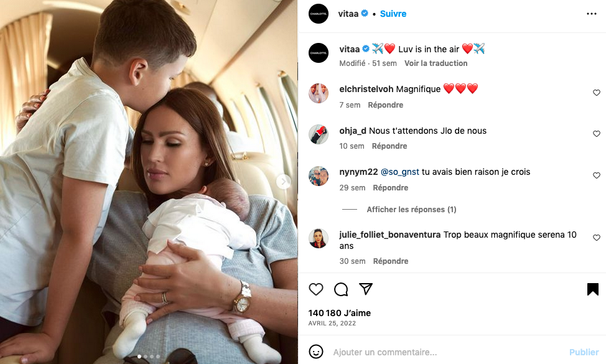Like the post with the heart icon
This screenshot has height=364, width=606.
pyautogui.click(x=315, y=289)
